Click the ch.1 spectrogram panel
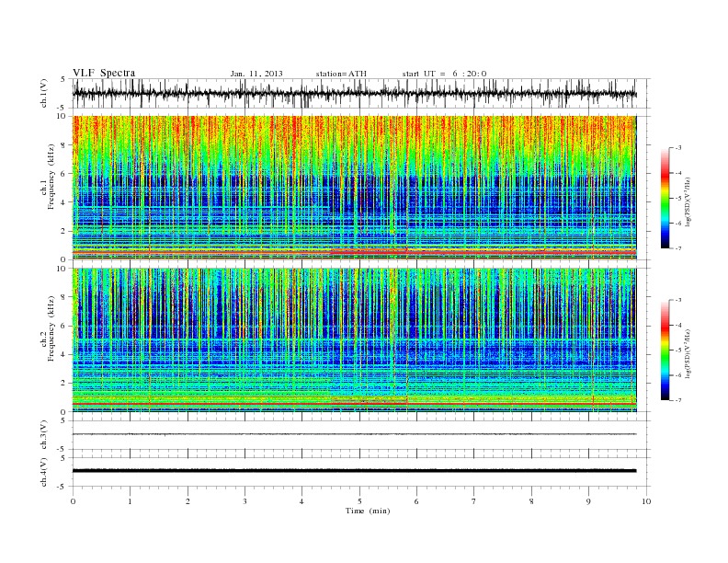The image size is (728, 563). [x=354, y=188]
